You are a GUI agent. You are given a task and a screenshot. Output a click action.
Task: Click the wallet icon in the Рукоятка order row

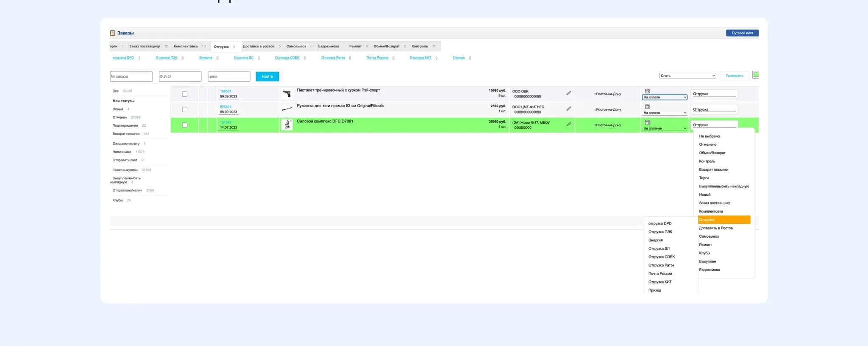point(647,107)
